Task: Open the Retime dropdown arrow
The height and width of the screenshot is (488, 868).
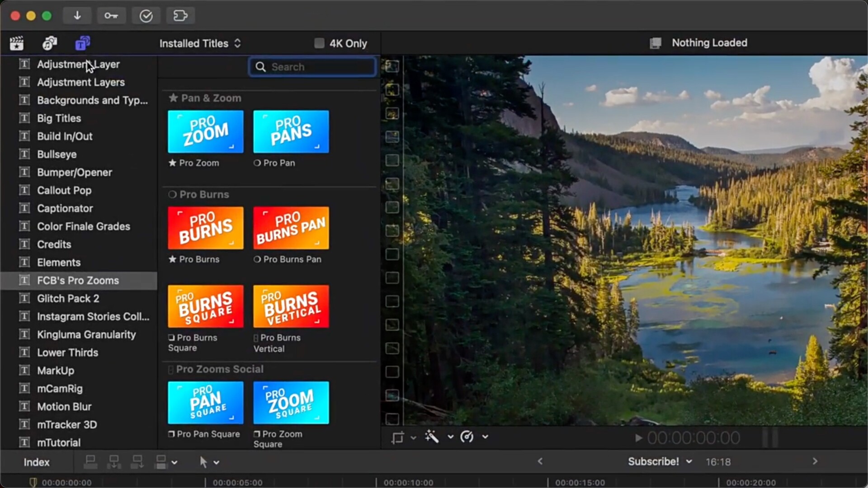Action: [x=485, y=437]
